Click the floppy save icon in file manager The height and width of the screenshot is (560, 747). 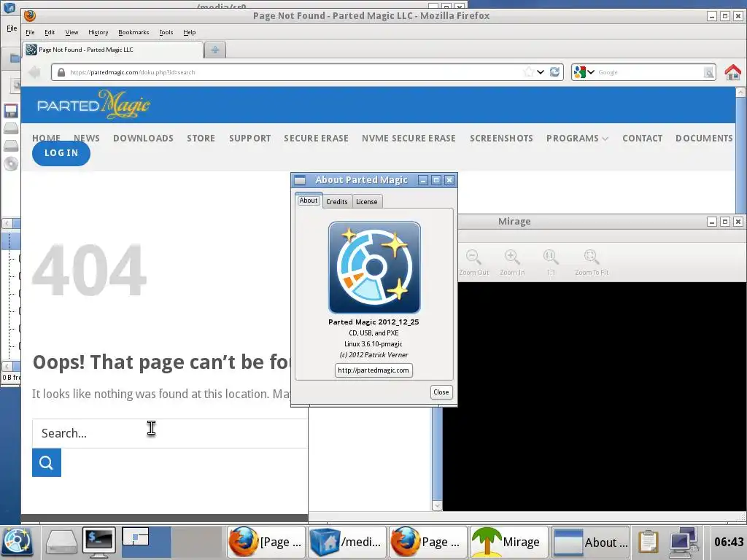coord(10,111)
